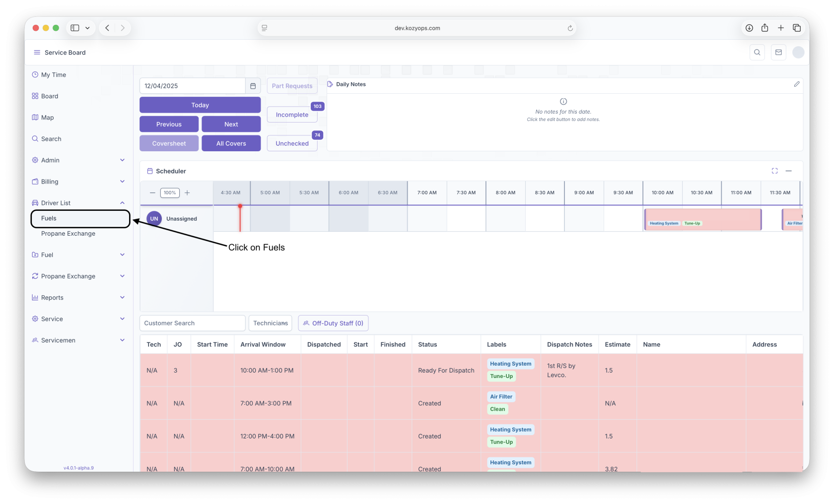The height and width of the screenshot is (504, 834).
Task: Show Incomplete jobs
Action: [x=292, y=115]
